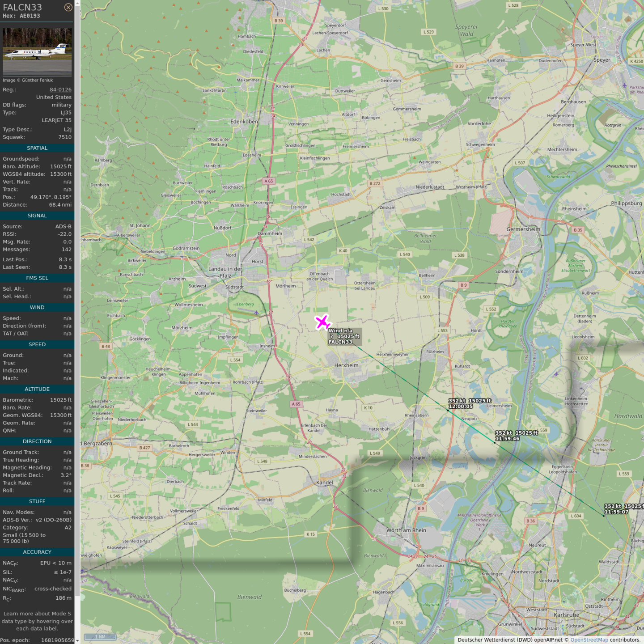Image resolution: width=644 pixels, height=644 pixels.
Task: Select the 11:59:07 track point label
Action: [616, 512]
